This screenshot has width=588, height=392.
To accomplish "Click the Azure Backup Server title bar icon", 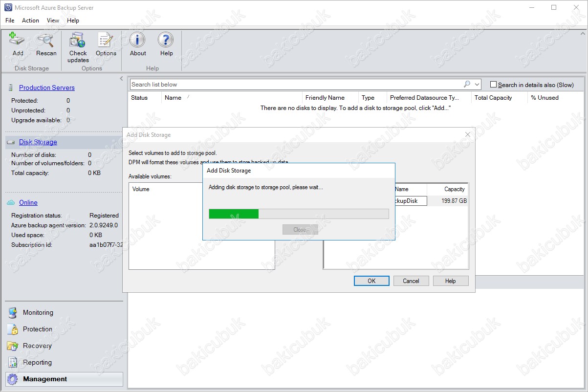I will point(8,8).
